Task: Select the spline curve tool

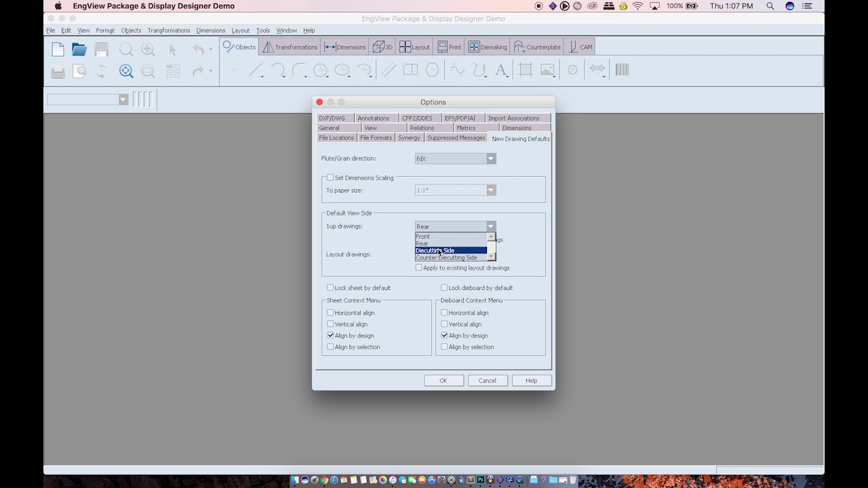Action: [458, 70]
